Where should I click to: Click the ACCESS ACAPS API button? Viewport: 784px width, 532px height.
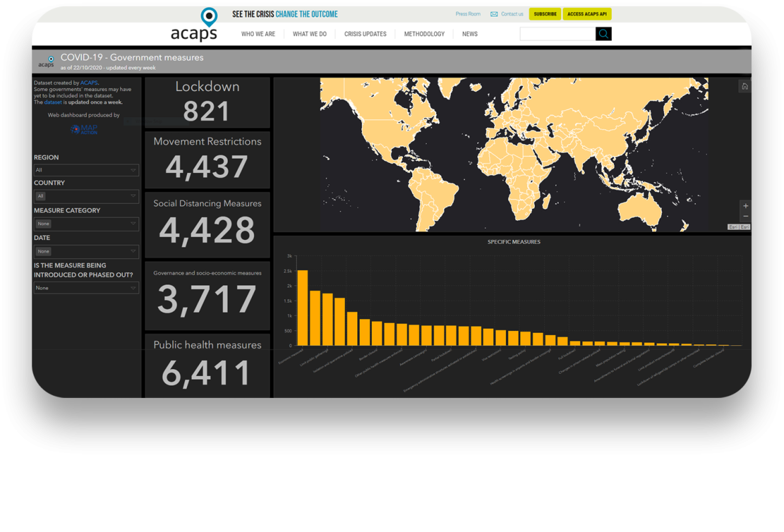[587, 14]
